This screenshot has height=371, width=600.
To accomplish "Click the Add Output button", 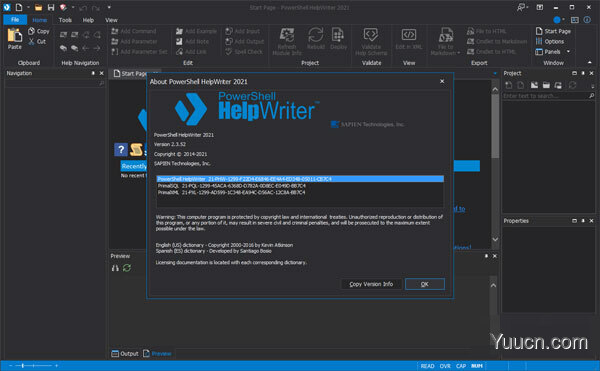I will tap(245, 41).
